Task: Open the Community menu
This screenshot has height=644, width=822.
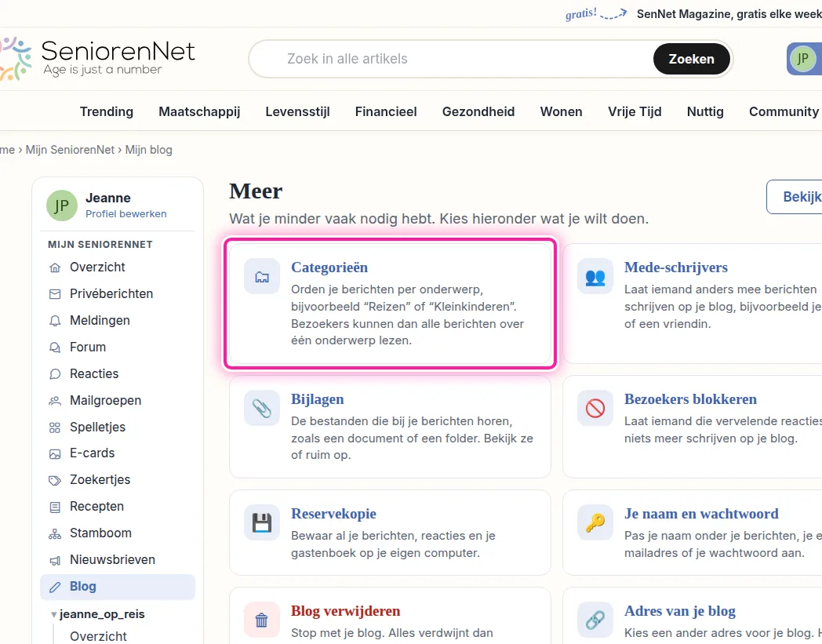Action: coord(784,111)
